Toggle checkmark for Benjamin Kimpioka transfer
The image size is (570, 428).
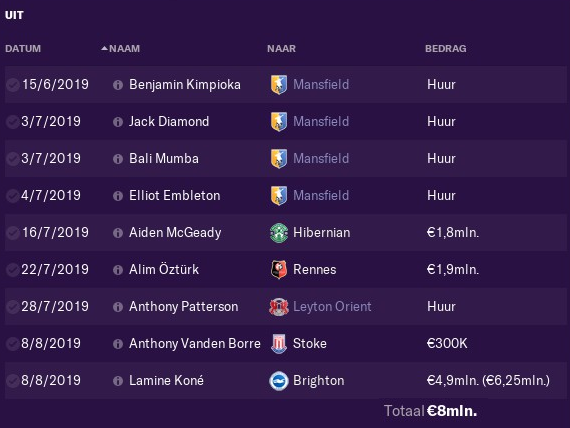tap(12, 85)
